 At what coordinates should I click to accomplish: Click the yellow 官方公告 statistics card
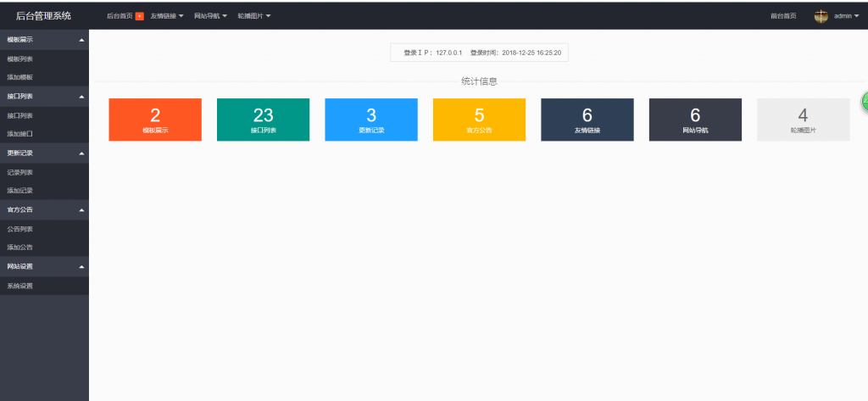click(479, 120)
